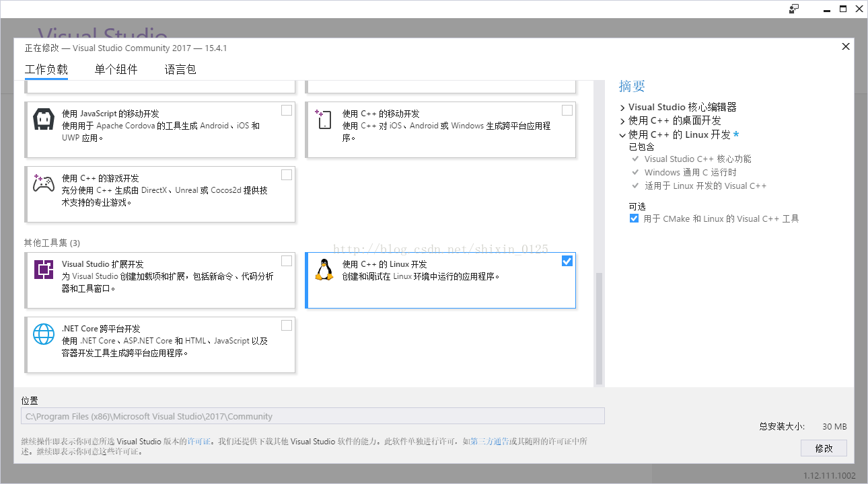This screenshot has height=484, width=868.
Task: Click version number 1.12.111.1002
Action: (830, 476)
